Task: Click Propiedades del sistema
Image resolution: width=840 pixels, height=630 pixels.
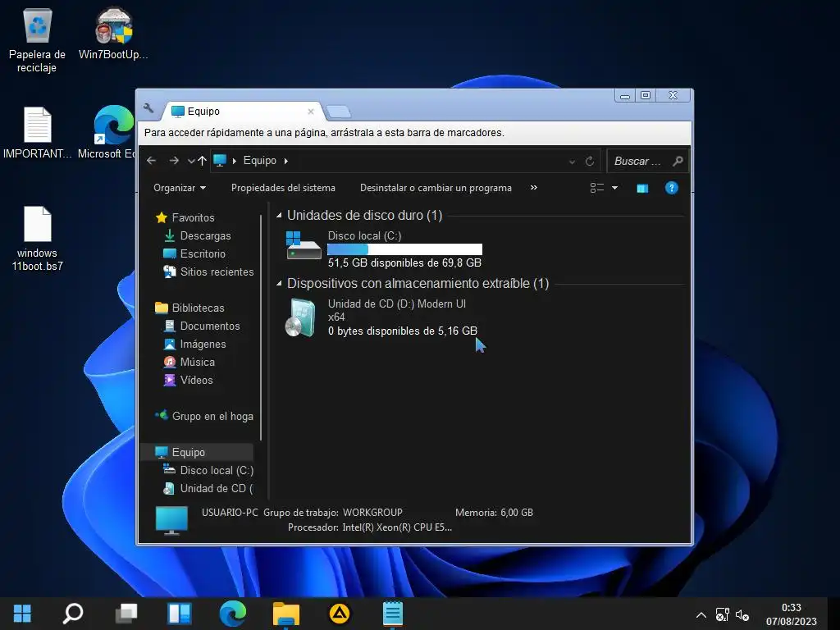Action: pos(283,188)
